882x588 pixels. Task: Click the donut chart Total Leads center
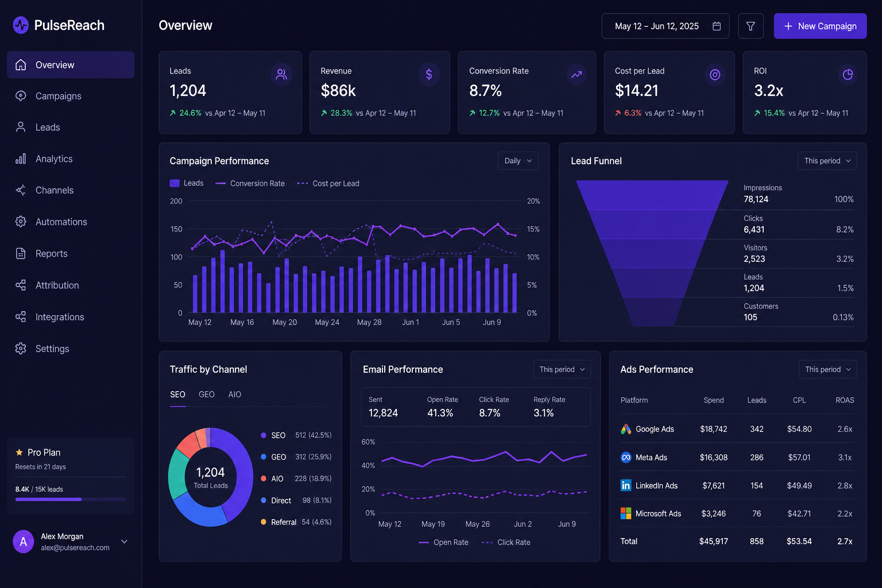[x=211, y=477]
